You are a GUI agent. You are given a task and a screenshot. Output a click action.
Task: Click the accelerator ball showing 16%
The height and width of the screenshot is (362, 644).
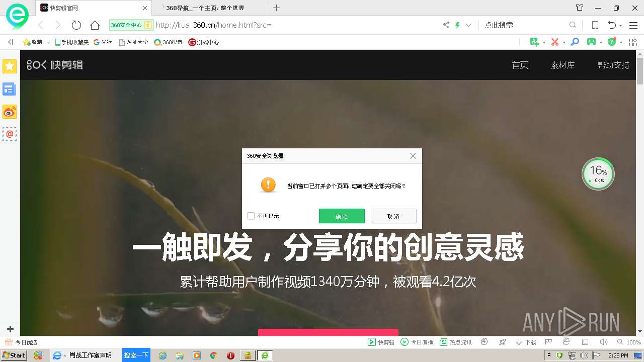pos(598,174)
